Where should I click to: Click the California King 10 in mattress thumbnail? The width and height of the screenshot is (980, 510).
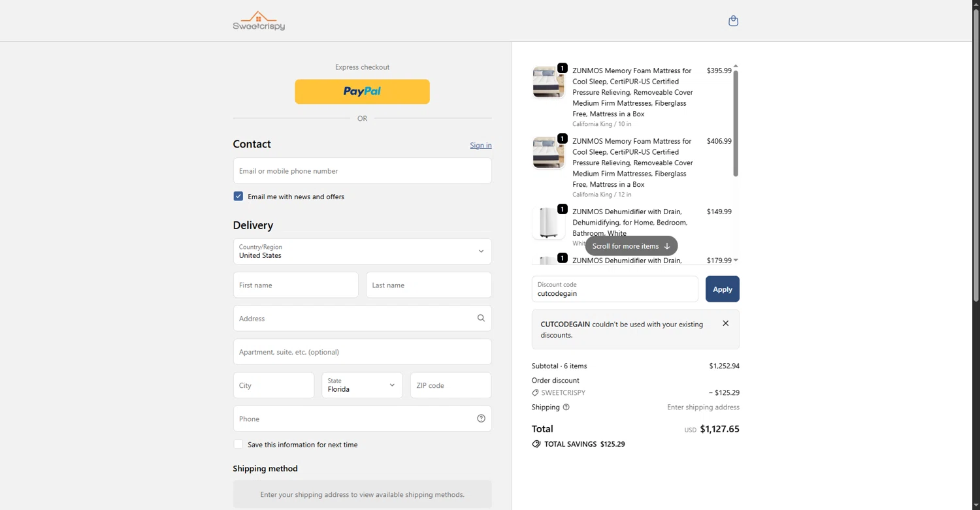pos(548,82)
